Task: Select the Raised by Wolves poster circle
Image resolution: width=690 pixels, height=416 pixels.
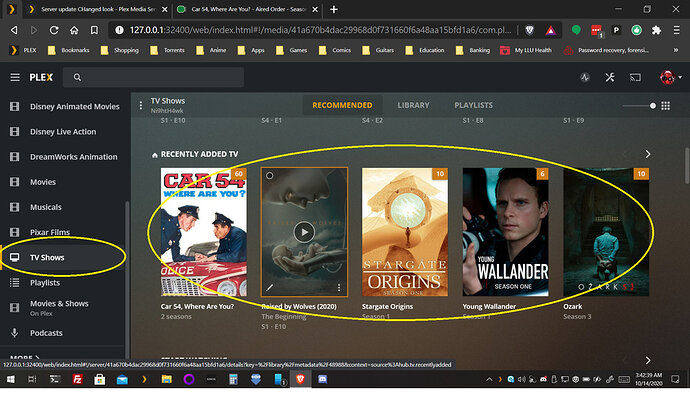Action: (269, 176)
